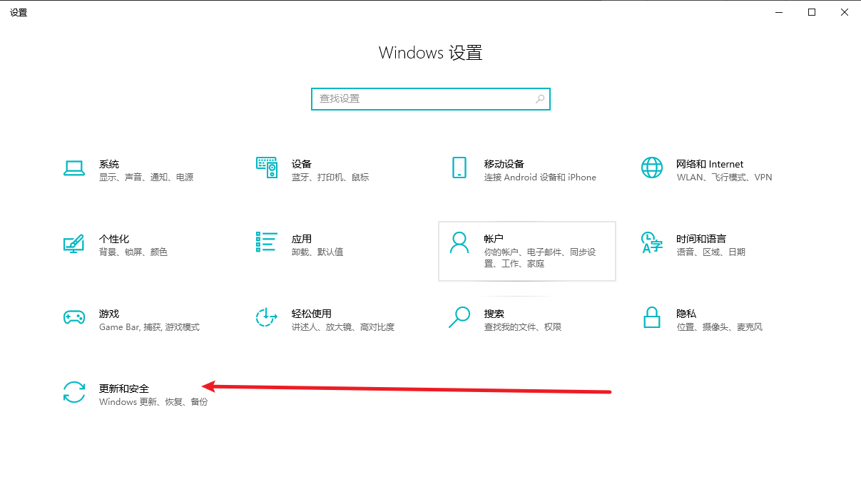Open the 更新和安全 title
Image resolution: width=861 pixels, height=504 pixels.
point(124,389)
